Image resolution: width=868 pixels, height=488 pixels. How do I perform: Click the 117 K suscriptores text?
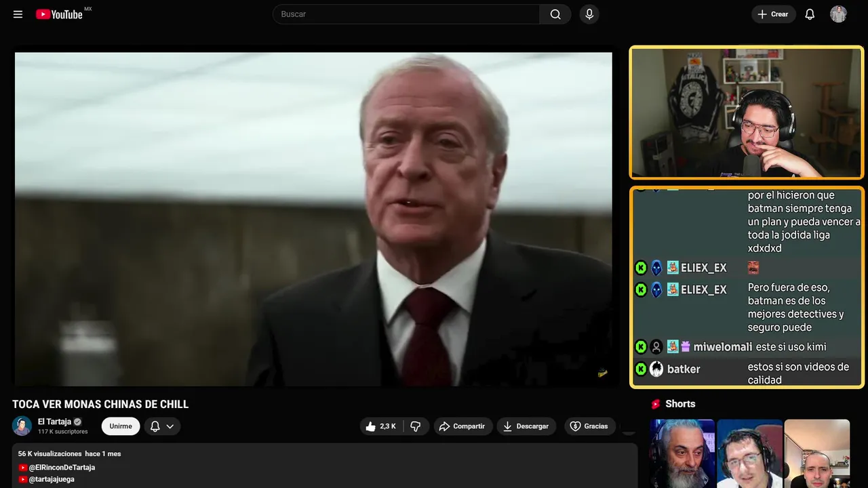point(62,432)
